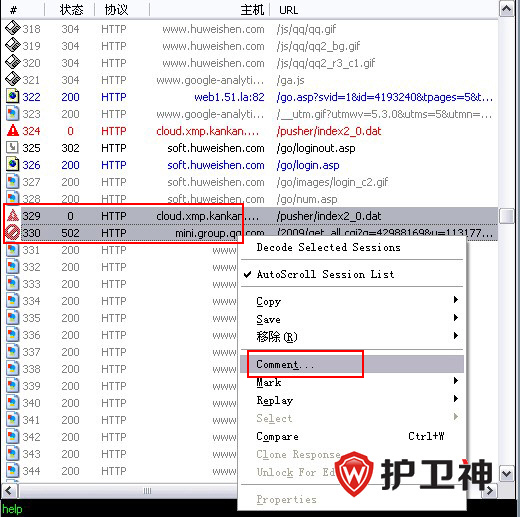Click the blocked icon of session 330
The height and width of the screenshot is (517, 520).
13,232
